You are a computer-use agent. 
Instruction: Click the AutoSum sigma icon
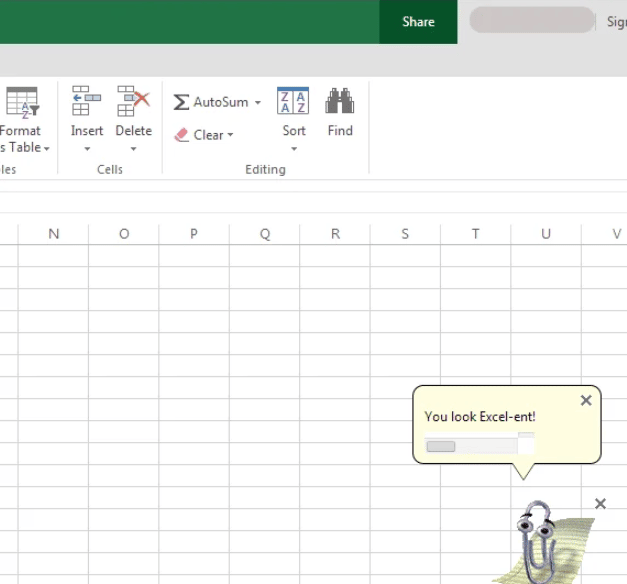tap(181, 103)
